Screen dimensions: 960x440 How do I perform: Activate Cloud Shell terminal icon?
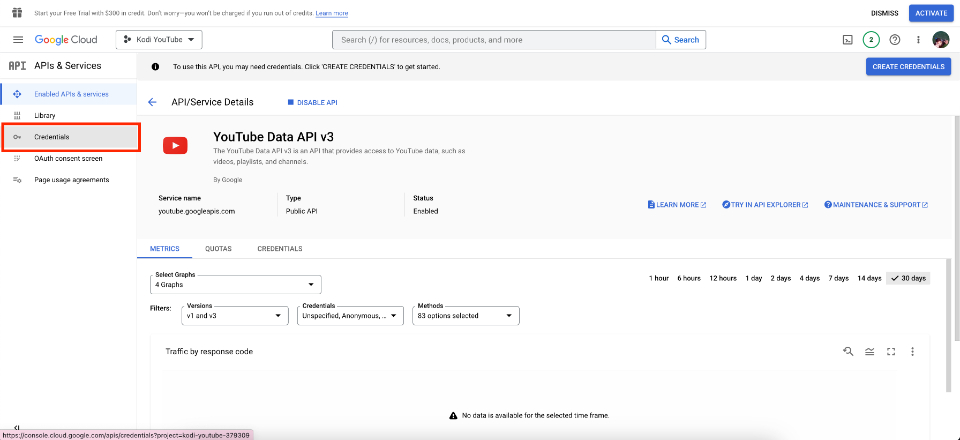tap(847, 40)
